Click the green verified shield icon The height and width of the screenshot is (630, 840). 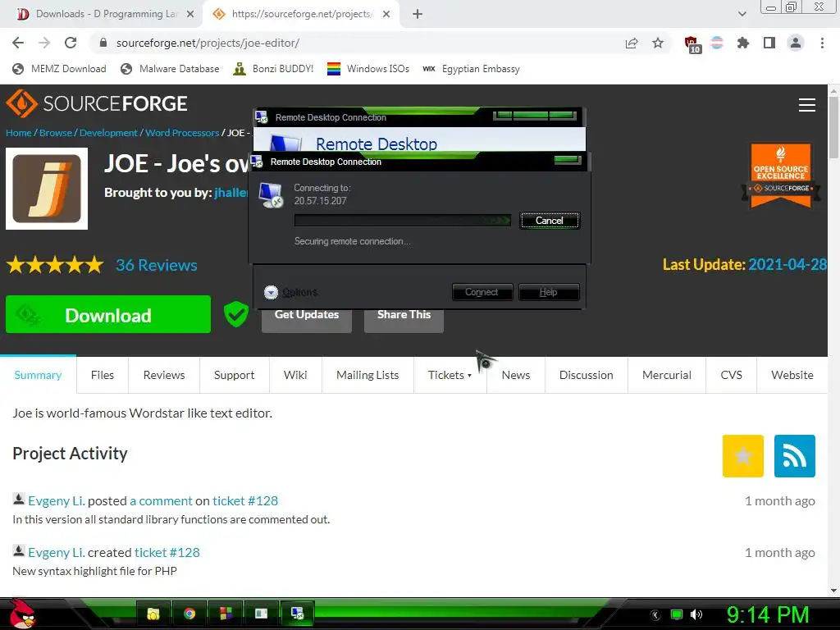[x=235, y=314]
